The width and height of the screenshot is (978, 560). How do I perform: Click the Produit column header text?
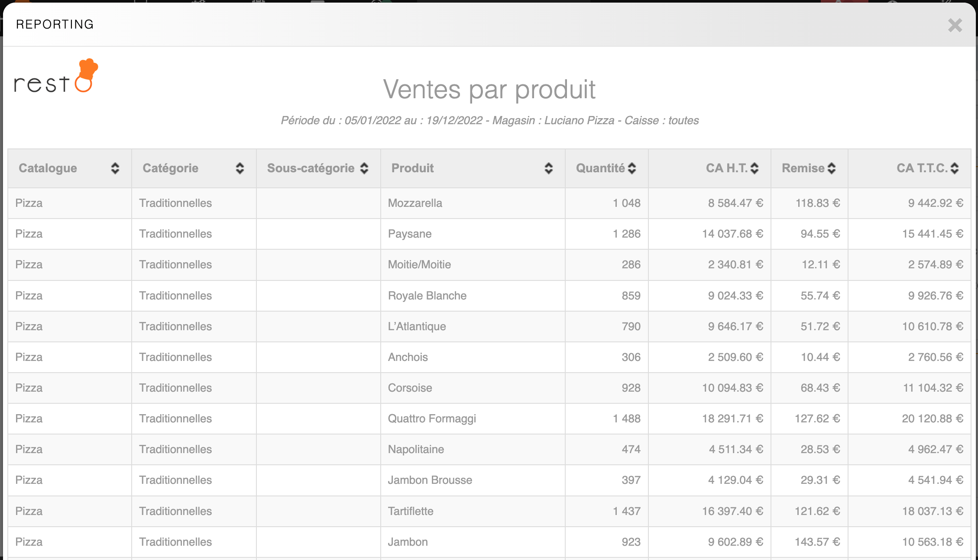412,168
